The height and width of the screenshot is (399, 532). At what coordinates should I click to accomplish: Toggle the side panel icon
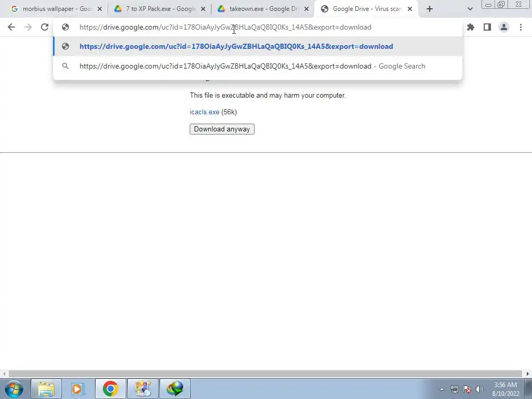click(487, 27)
